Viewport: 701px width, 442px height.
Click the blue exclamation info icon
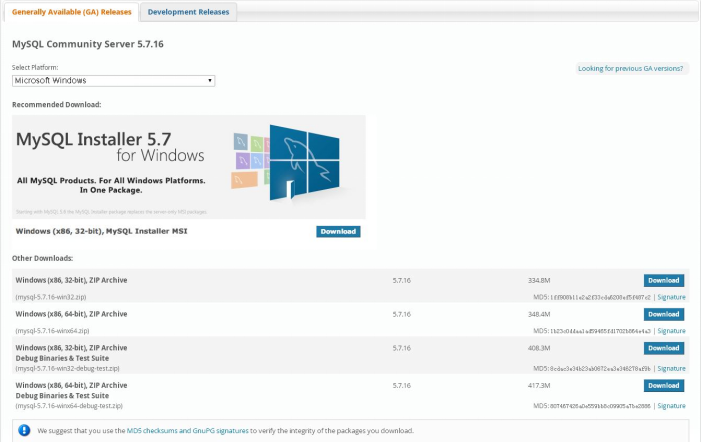(24, 430)
